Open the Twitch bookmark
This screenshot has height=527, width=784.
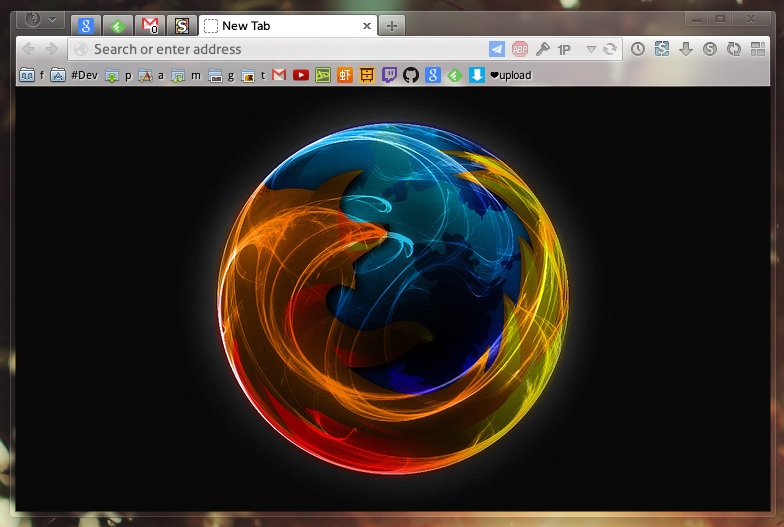[389, 76]
